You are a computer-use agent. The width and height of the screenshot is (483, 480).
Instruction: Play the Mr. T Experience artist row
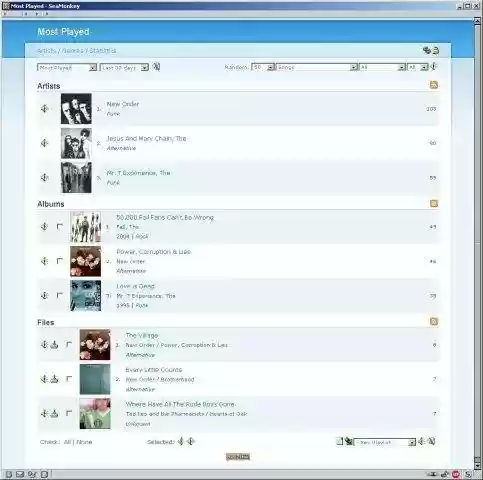pyautogui.click(x=44, y=177)
